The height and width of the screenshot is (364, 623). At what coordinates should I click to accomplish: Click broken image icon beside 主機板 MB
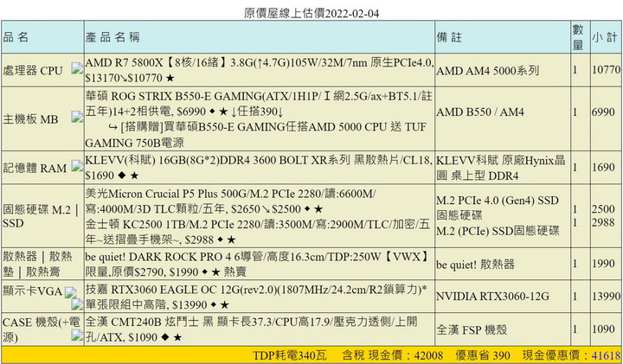pyautogui.click(x=78, y=117)
